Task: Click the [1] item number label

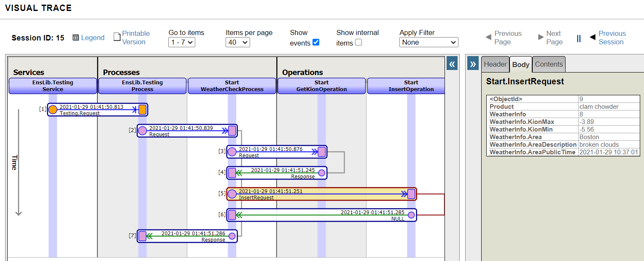Action: tap(43, 109)
